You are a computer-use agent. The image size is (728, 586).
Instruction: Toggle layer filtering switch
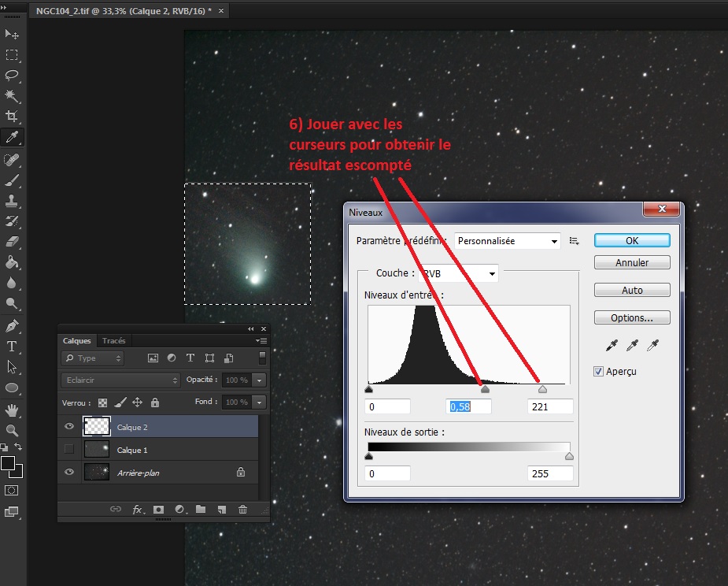point(262,358)
